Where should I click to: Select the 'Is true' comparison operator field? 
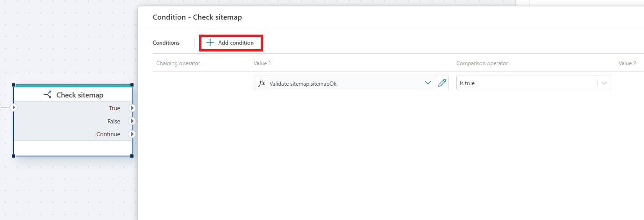(x=526, y=83)
